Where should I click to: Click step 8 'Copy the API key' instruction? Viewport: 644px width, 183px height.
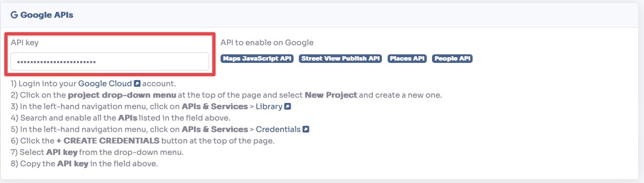[x=84, y=164]
